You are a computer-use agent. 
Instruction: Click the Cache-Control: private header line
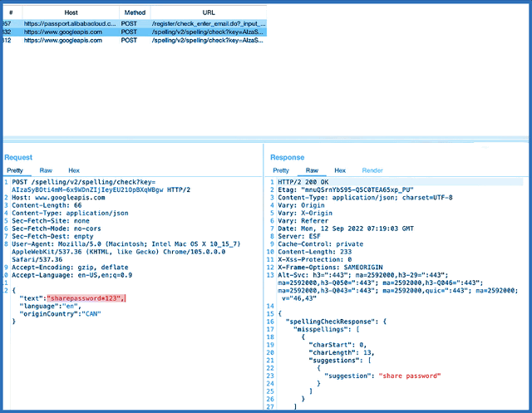click(321, 244)
